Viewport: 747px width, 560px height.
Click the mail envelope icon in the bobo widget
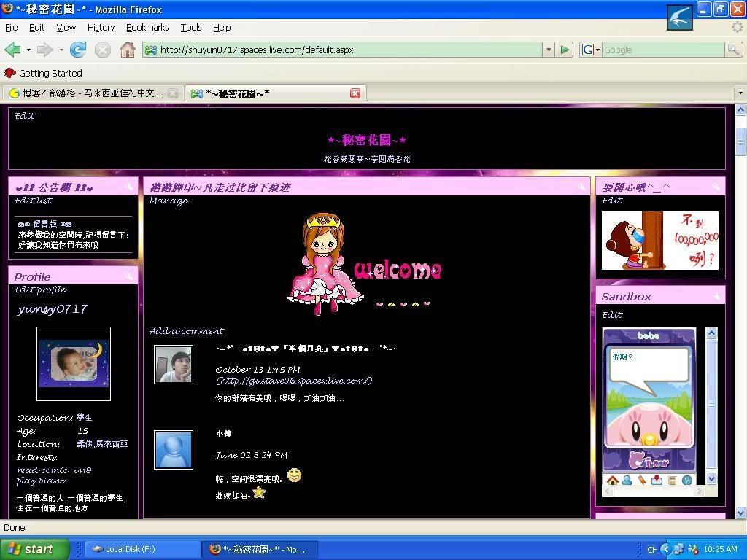point(657,481)
